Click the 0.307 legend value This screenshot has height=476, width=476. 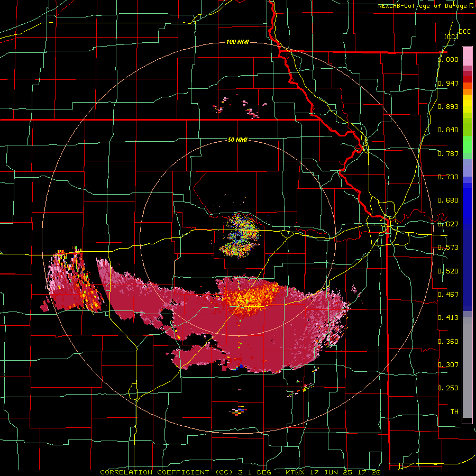click(x=448, y=365)
